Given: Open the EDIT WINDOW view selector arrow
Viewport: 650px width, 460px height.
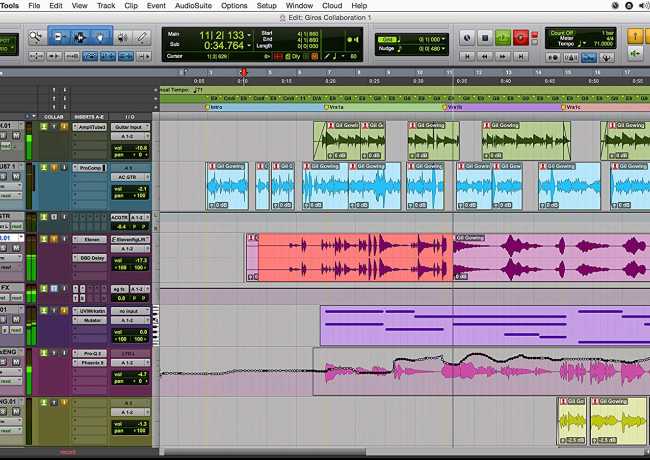Looking at the screenshot, I should pos(34,117).
